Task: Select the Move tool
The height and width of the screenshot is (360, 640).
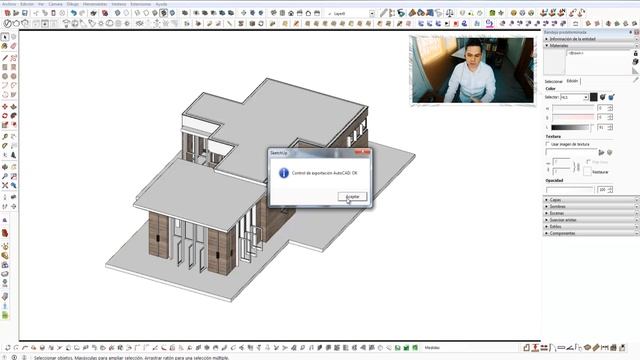Action: click(5, 107)
